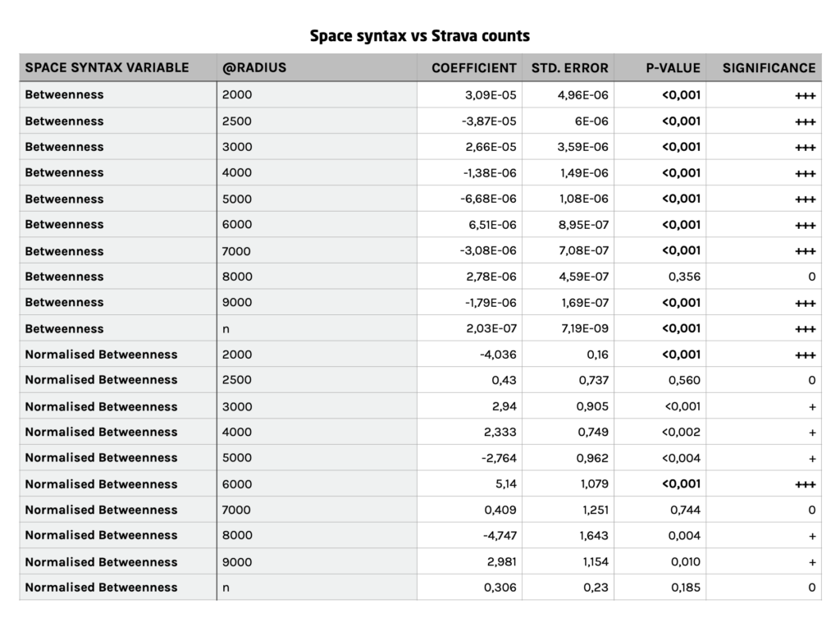The width and height of the screenshot is (840, 618).
Task: Select the STD. ERROR column header
Action: [x=569, y=68]
